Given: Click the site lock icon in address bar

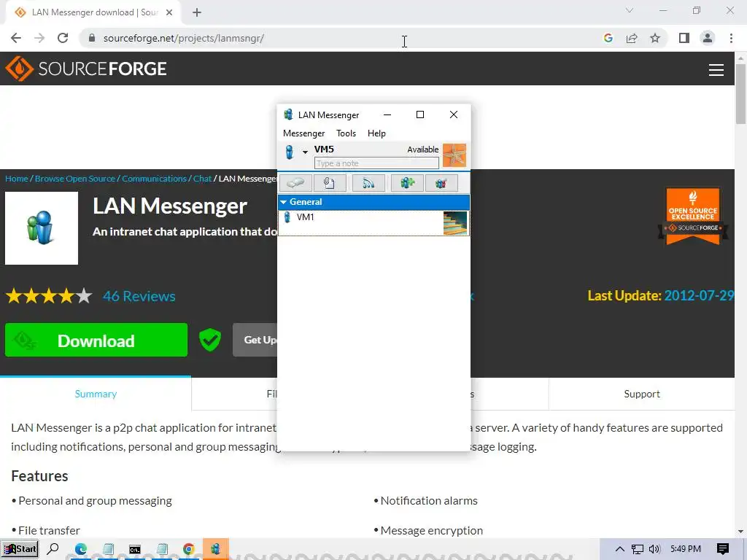Looking at the screenshot, I should click(x=92, y=38).
